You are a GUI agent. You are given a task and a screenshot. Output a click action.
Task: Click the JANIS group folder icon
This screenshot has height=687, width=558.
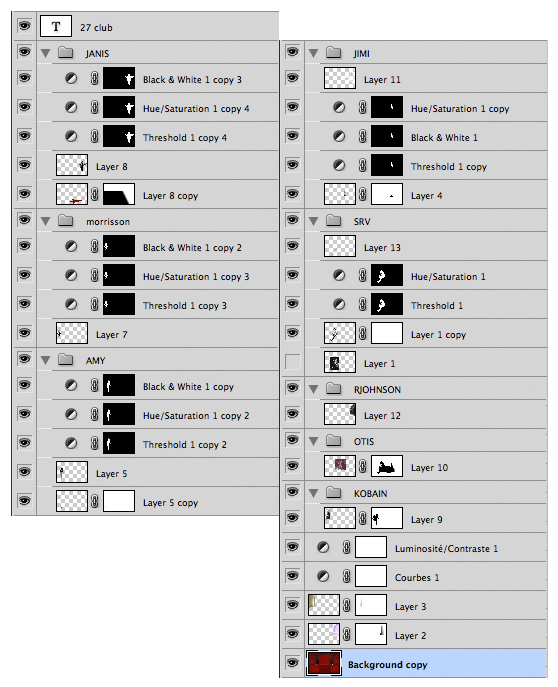[66, 53]
